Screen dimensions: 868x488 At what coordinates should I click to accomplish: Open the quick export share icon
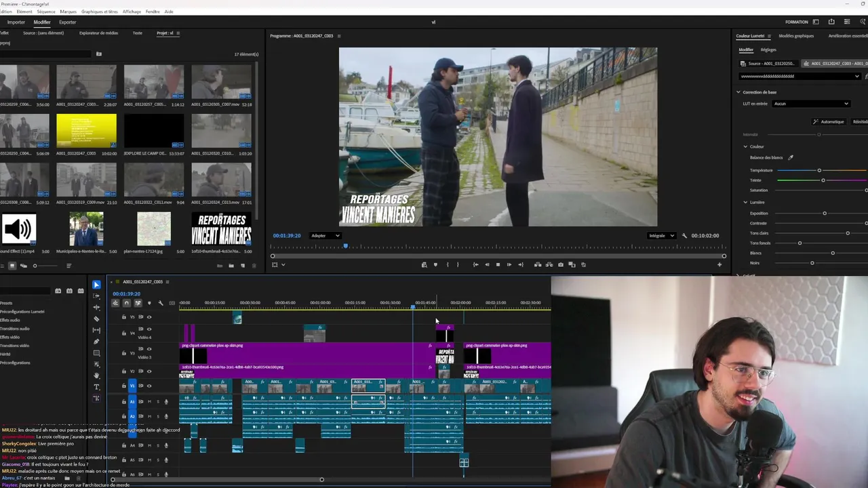coord(831,22)
